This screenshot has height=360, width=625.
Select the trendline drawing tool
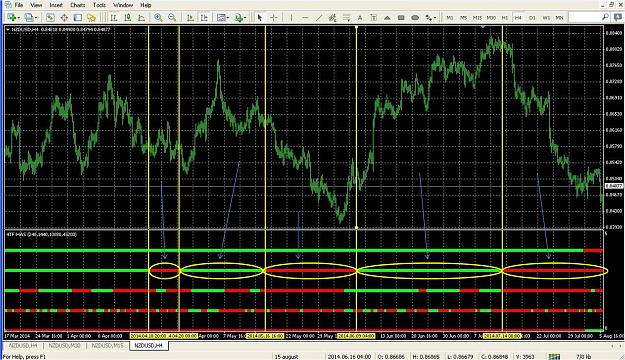pyautogui.click(x=319, y=18)
